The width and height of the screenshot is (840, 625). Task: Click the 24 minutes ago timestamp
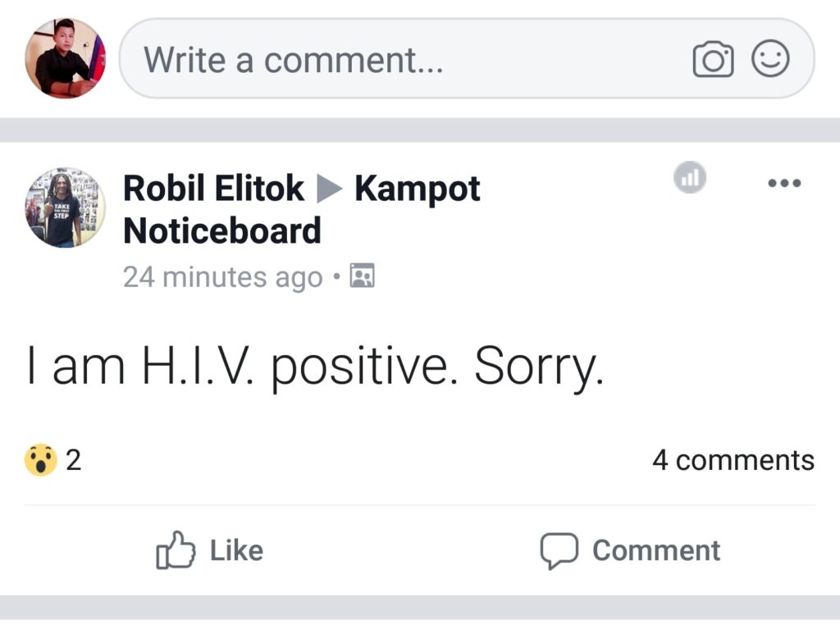[x=222, y=277]
